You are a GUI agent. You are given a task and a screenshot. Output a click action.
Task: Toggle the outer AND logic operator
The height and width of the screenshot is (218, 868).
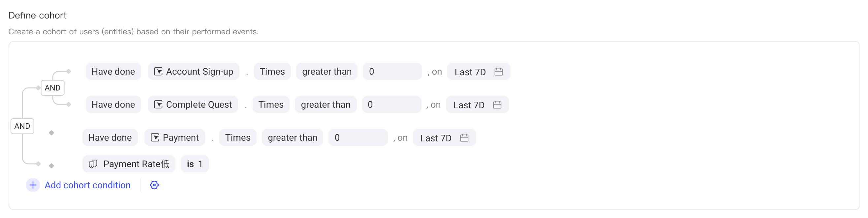22,126
